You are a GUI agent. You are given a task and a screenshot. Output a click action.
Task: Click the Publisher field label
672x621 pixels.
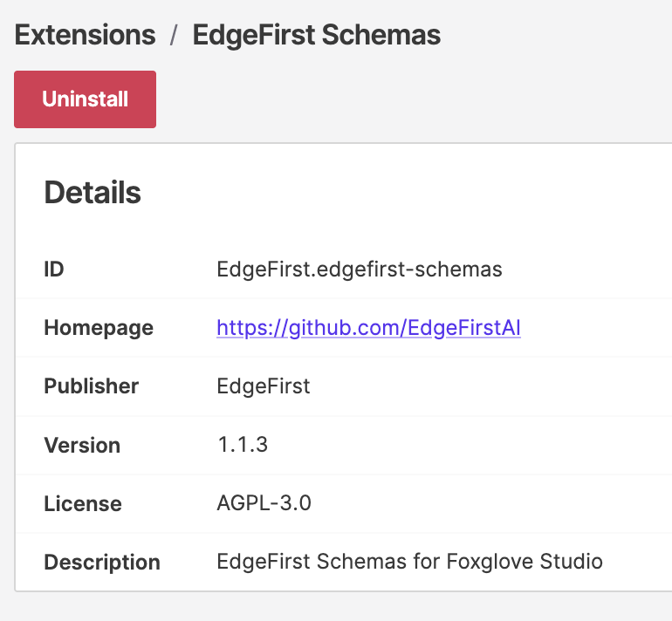point(91,386)
